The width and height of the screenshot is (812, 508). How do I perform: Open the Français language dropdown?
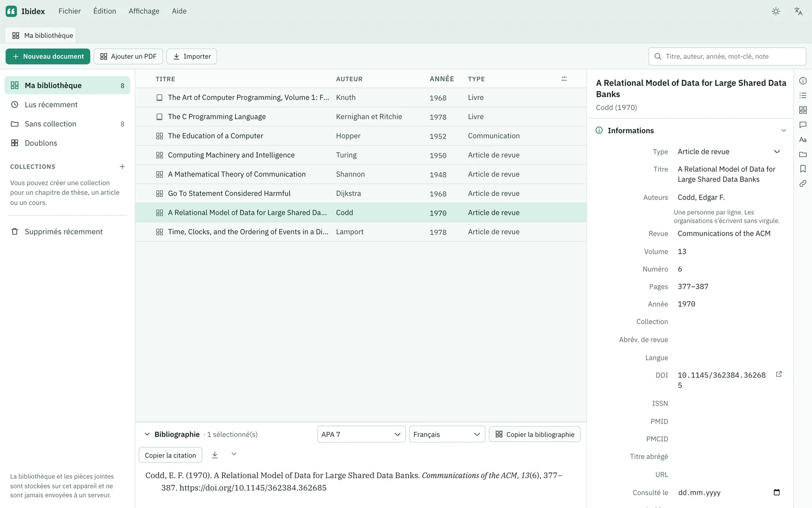447,434
